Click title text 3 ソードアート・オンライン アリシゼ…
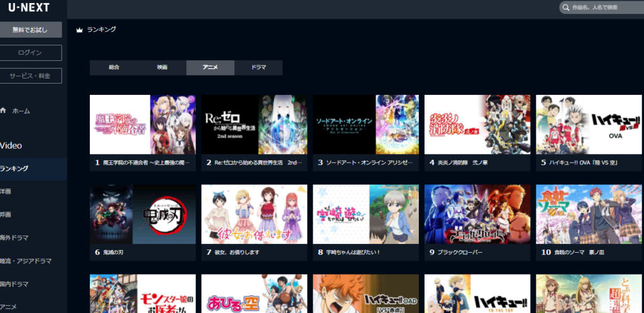 365,163
